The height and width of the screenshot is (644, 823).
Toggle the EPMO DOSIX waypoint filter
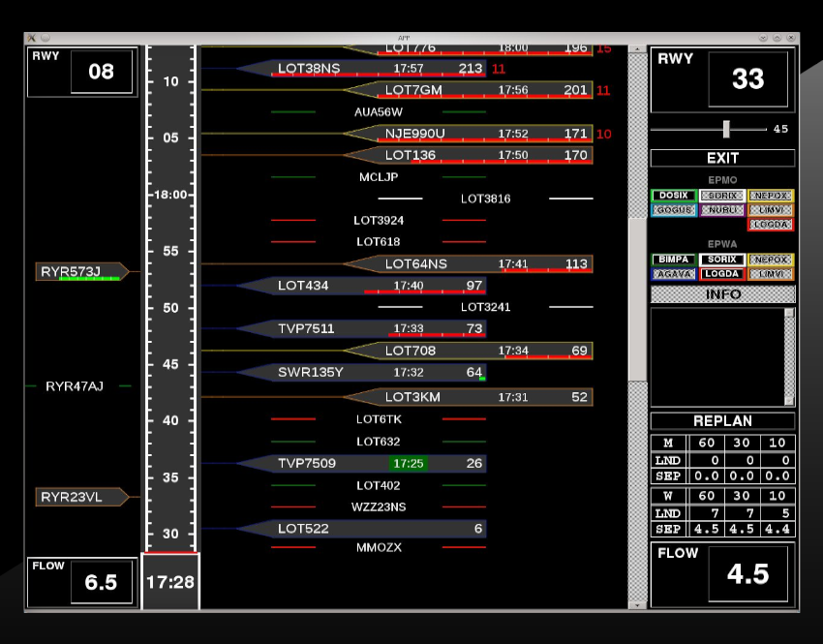pos(673,196)
